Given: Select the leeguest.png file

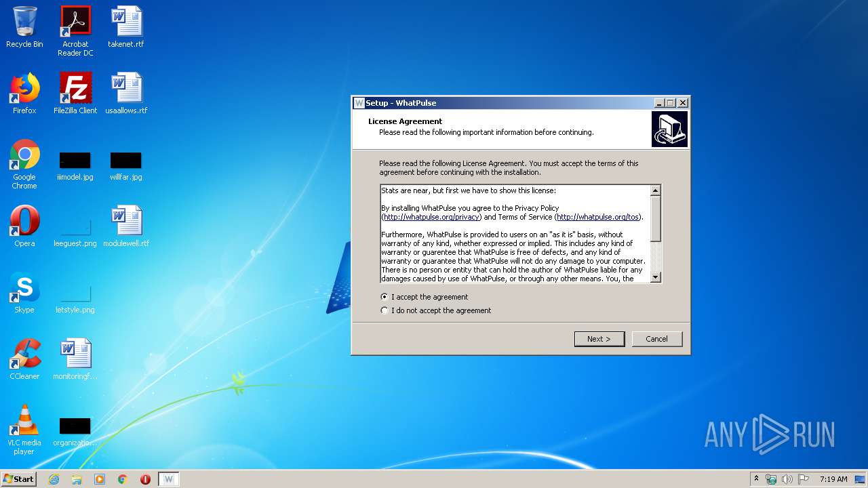Looking at the screenshot, I should click(75, 230).
